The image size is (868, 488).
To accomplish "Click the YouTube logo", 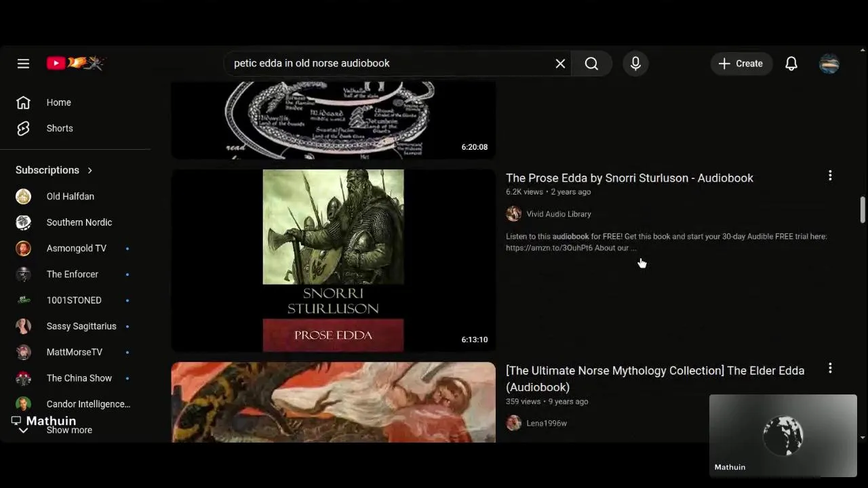I will click(x=75, y=63).
